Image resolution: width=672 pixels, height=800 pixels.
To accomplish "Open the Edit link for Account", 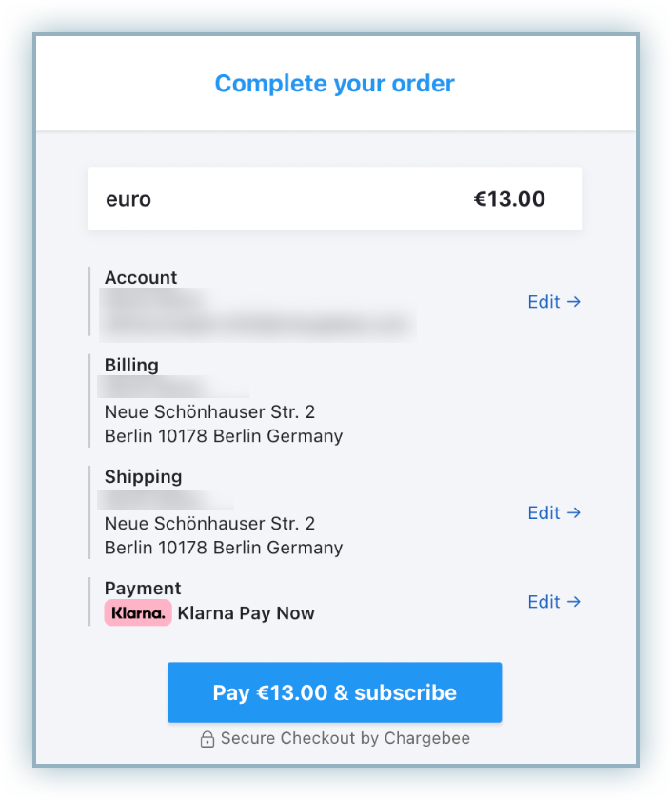I will pyautogui.click(x=554, y=302).
